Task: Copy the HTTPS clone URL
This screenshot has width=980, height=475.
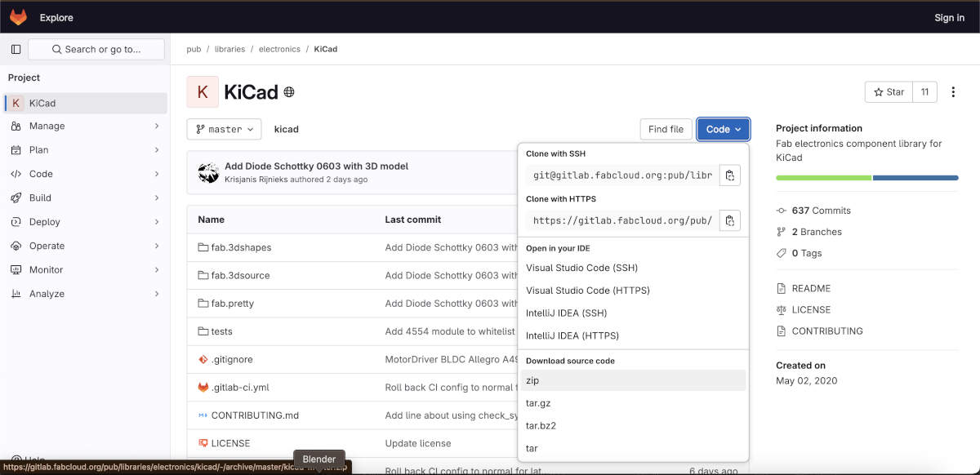Action: pyautogui.click(x=730, y=220)
